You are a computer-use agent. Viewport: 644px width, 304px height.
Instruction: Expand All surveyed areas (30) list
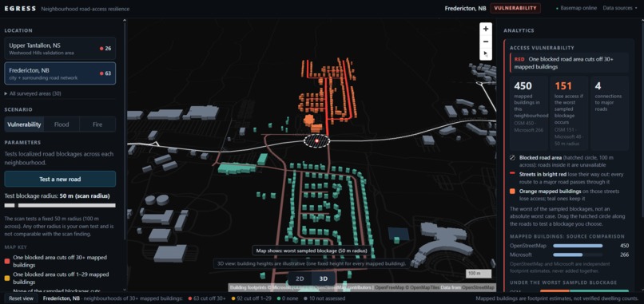[x=33, y=93]
